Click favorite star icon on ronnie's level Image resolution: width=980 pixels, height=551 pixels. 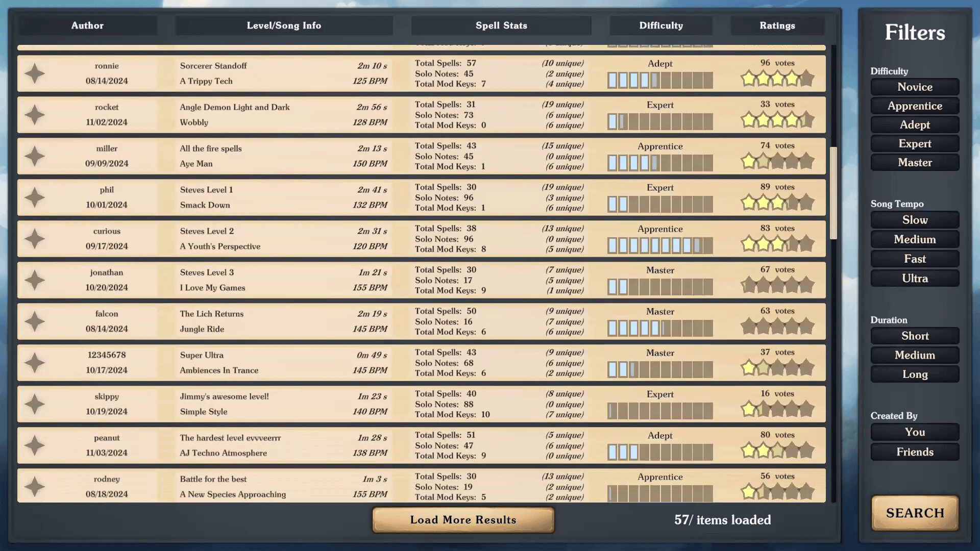coord(35,73)
